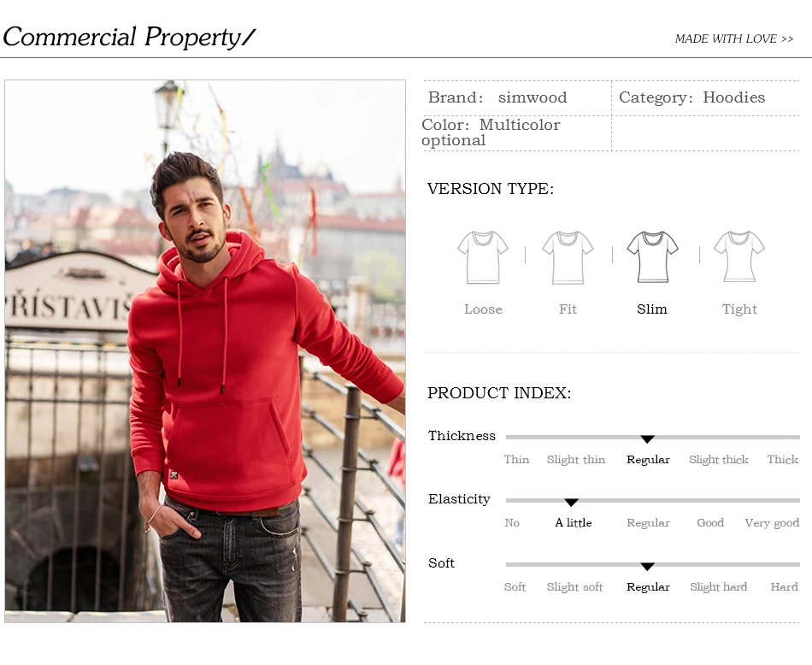The height and width of the screenshot is (665, 812).
Task: Select the Loose fit t-shirt icon
Action: 483,257
